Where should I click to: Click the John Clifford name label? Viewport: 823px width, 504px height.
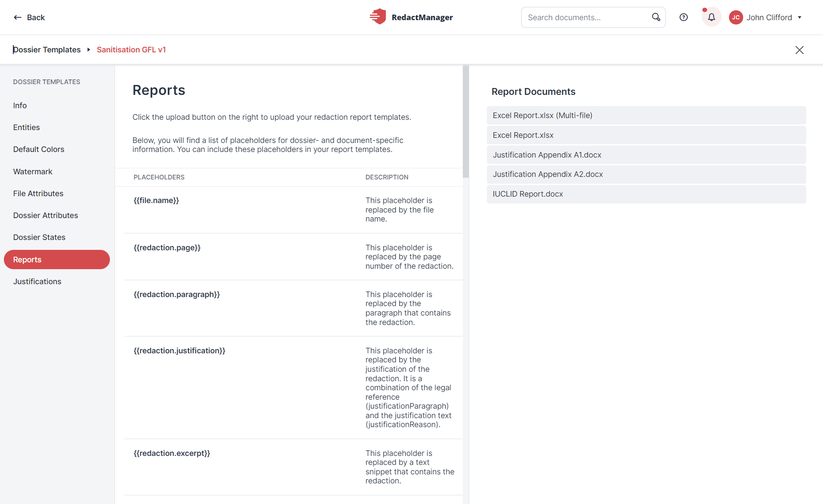click(769, 18)
